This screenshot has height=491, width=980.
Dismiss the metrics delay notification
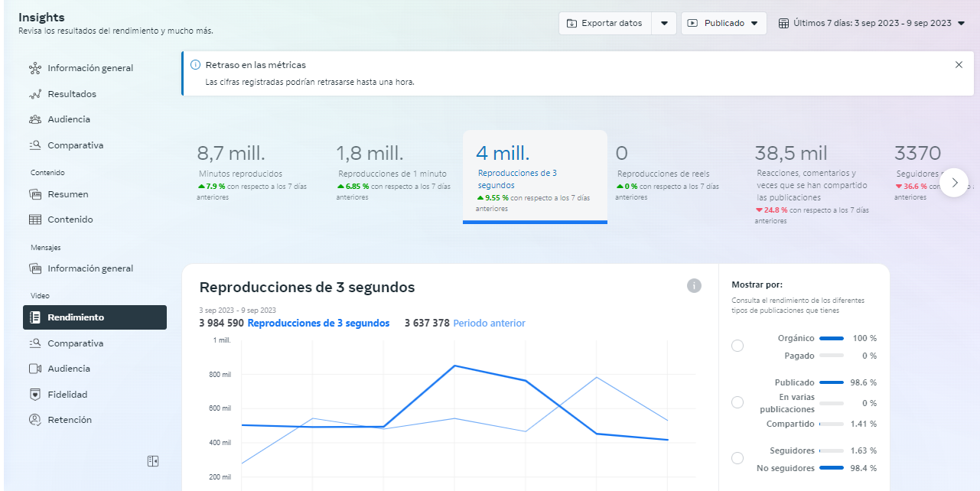[959, 64]
